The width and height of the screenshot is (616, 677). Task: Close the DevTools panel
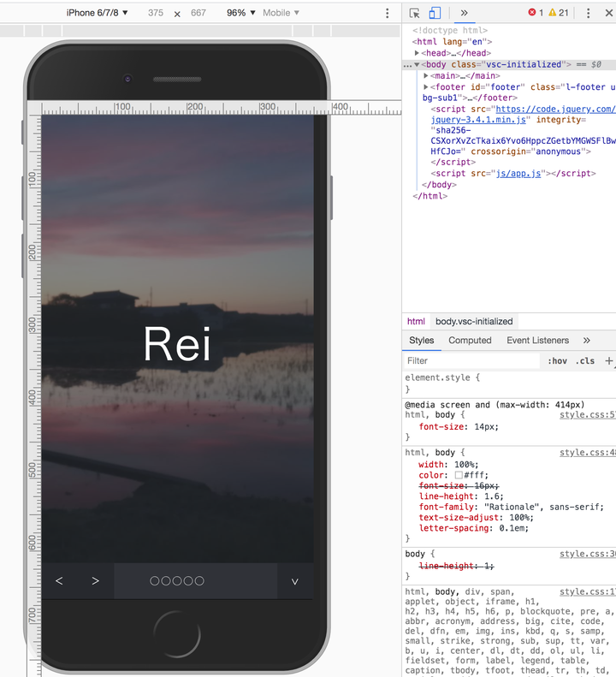point(608,13)
